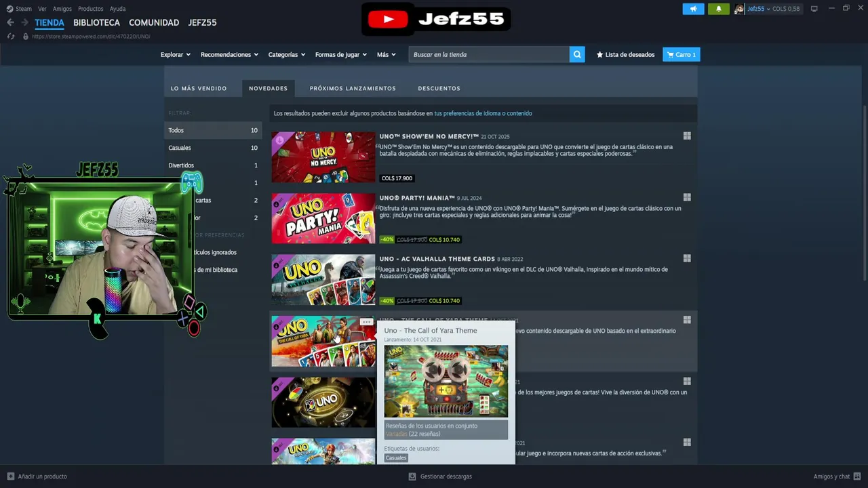Go forward with the forward arrow

point(24,22)
